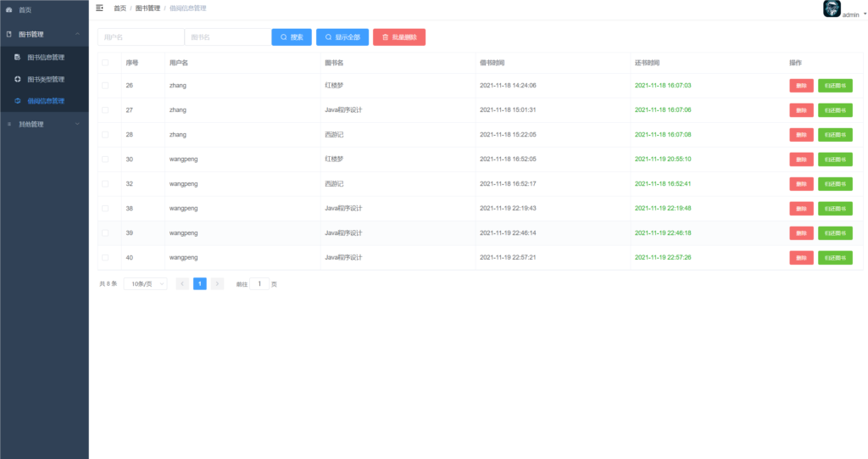Open 首页 in the sidebar

(44, 10)
